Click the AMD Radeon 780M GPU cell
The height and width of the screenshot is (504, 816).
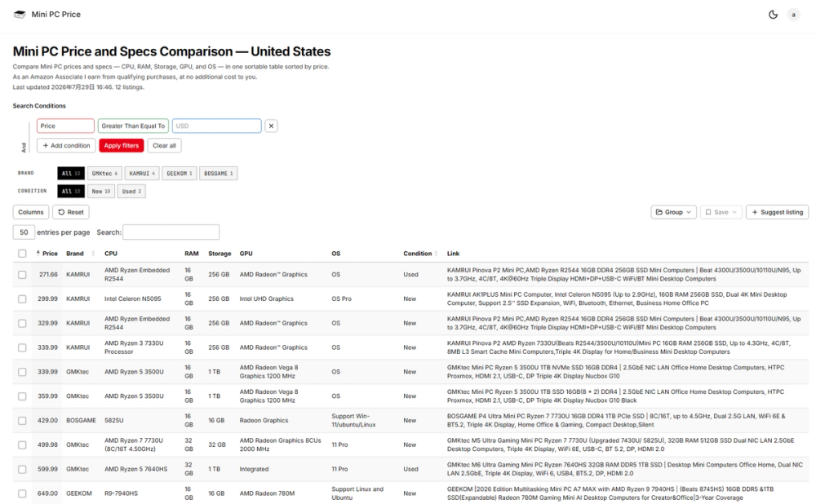[267, 493]
